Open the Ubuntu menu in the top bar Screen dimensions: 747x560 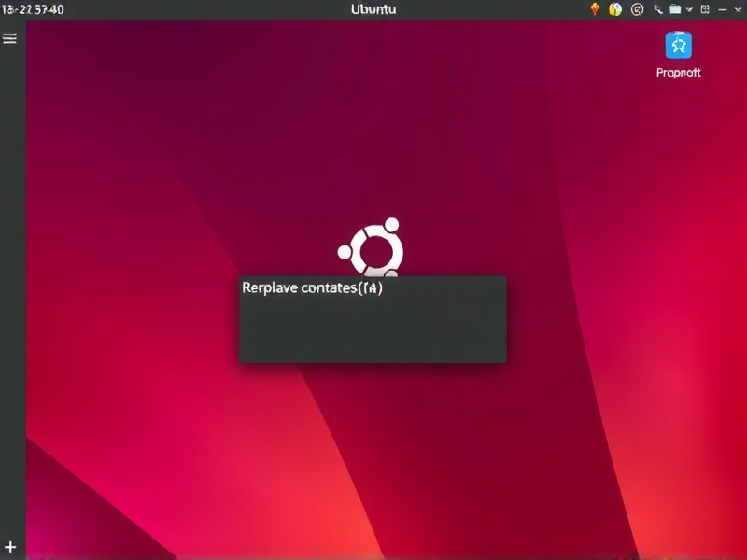coord(373,9)
